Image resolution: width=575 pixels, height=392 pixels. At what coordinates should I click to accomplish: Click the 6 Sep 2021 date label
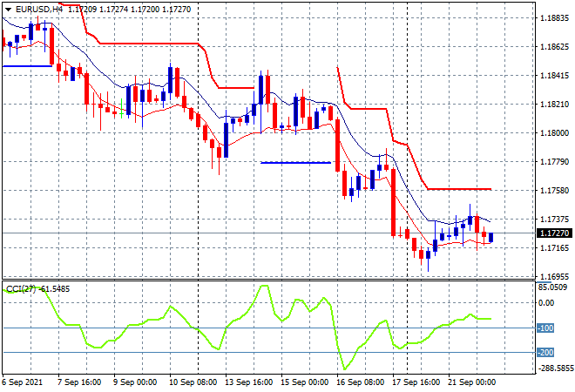coord(23,382)
